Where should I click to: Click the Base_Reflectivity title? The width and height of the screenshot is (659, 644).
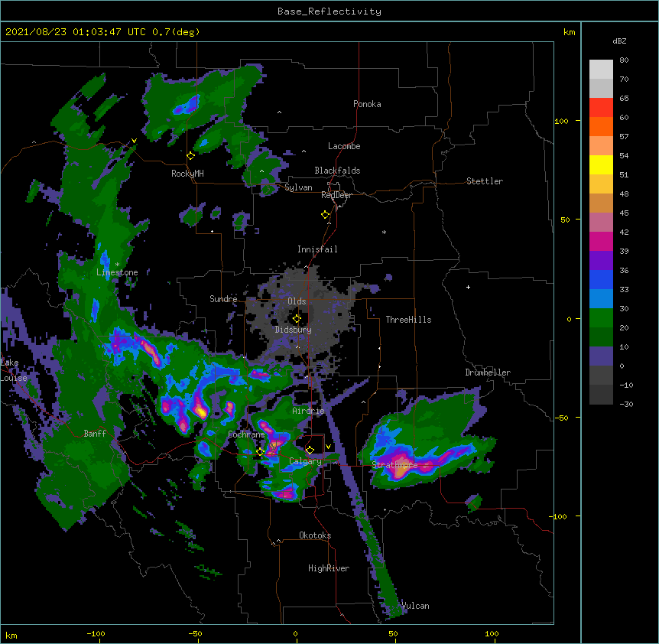coord(329,11)
